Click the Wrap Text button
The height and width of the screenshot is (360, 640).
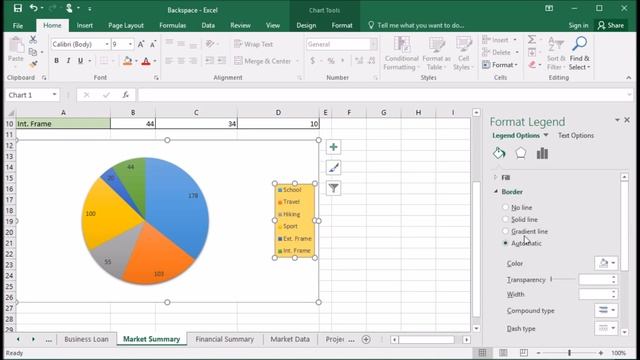[x=254, y=44]
